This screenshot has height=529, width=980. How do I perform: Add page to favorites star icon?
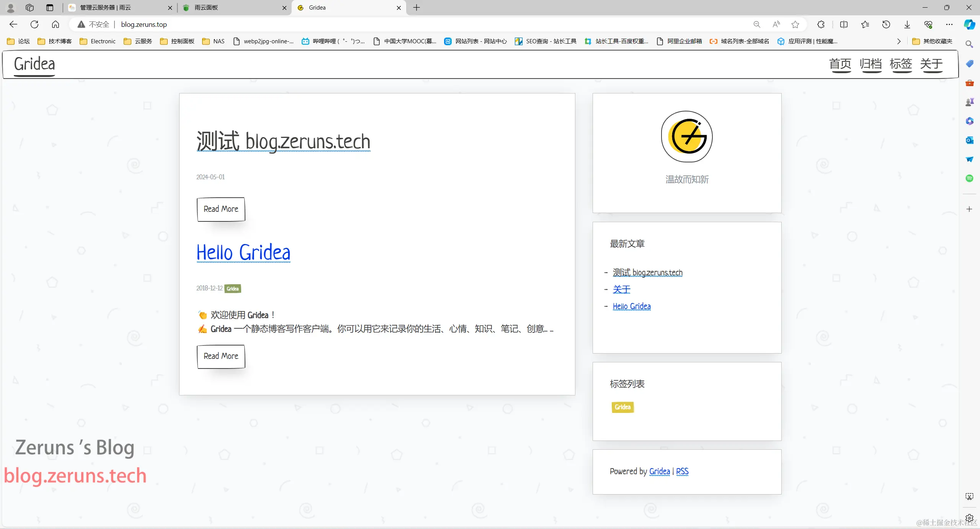(x=795, y=25)
